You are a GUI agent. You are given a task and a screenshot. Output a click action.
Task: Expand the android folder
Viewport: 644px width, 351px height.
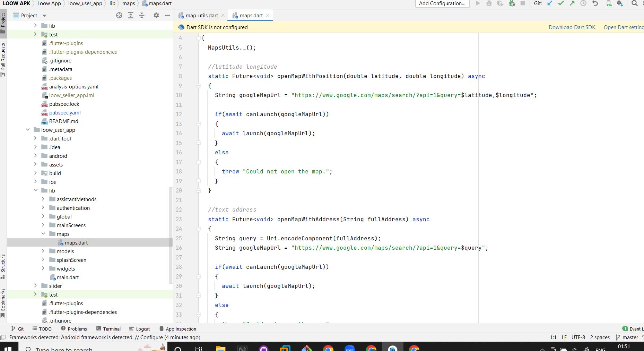(x=35, y=156)
